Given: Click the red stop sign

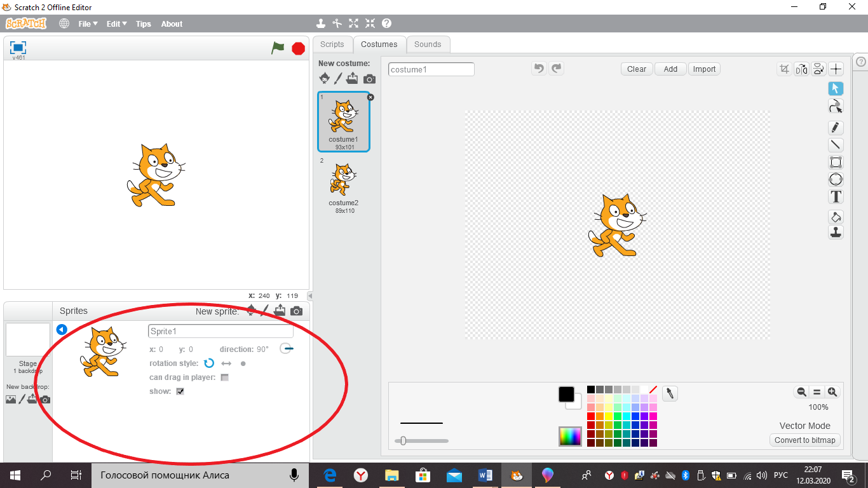Looking at the screenshot, I should click(x=298, y=48).
